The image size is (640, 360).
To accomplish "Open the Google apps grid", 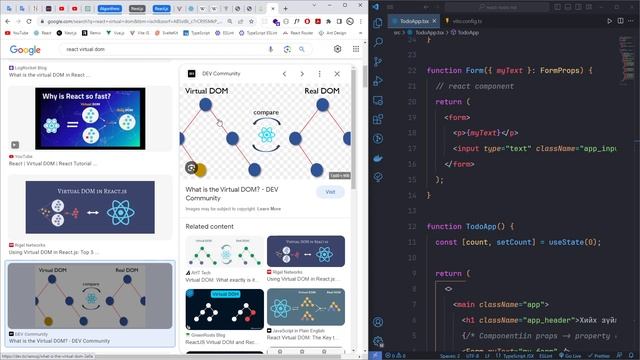I will coord(356,49).
